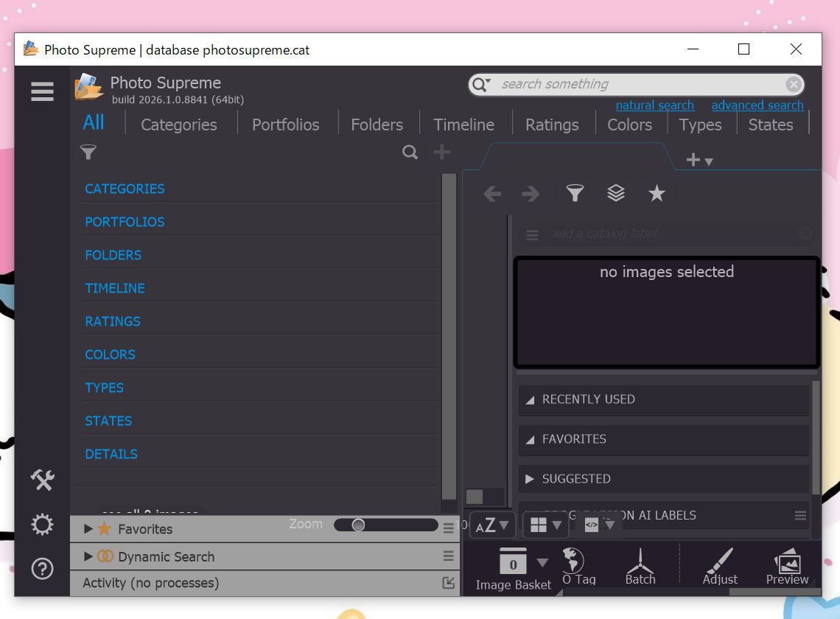The height and width of the screenshot is (619, 840).
Task: Open the STATES catalog link
Action: click(x=108, y=422)
